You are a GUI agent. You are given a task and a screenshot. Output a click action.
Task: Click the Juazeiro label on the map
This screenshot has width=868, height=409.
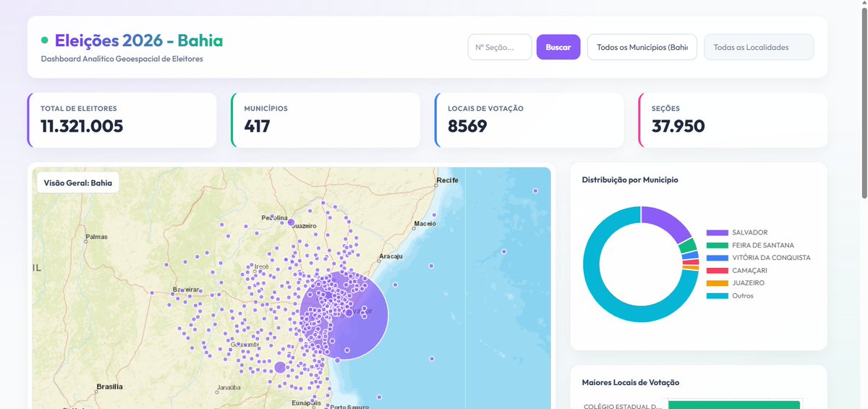[x=305, y=226]
